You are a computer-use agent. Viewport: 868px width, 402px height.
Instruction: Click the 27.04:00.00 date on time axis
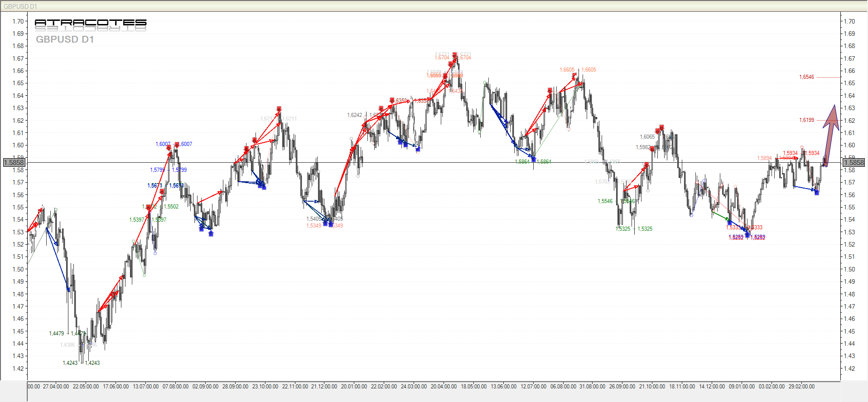pyautogui.click(x=56, y=387)
